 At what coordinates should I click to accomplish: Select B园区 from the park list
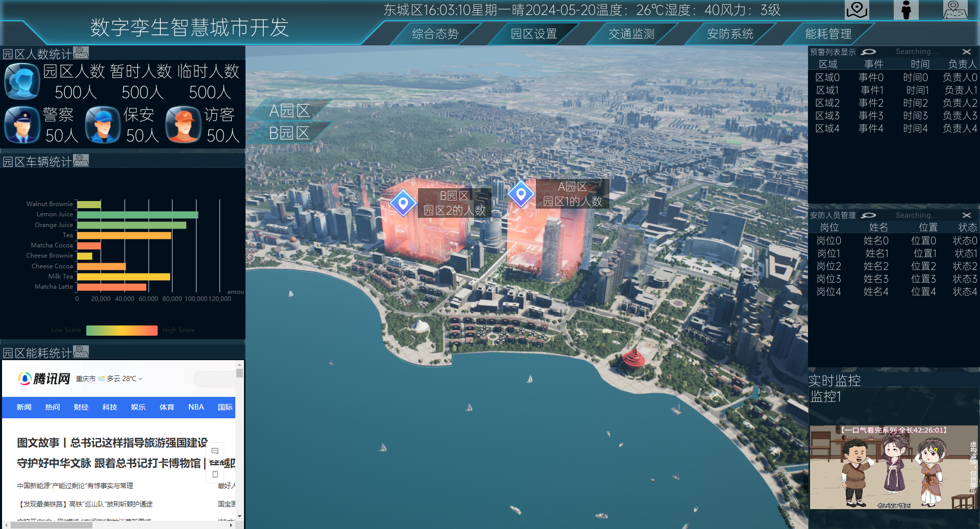(289, 133)
